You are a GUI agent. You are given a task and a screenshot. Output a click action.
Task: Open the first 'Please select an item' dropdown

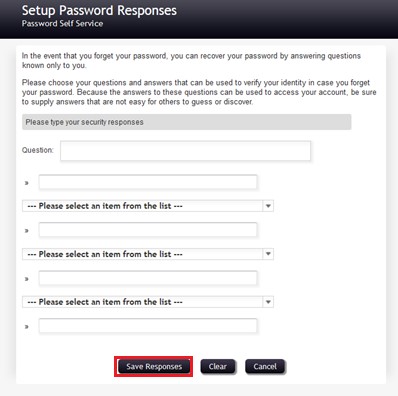(x=148, y=206)
